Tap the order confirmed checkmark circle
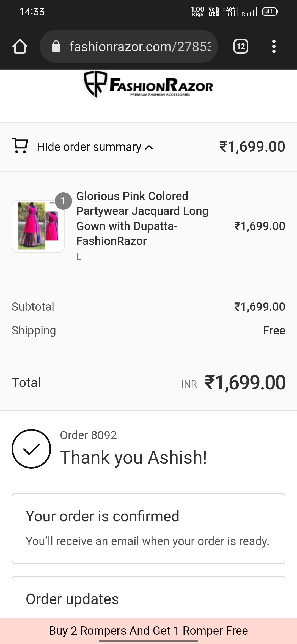Viewport: 297px width, 644px height. (x=31, y=449)
